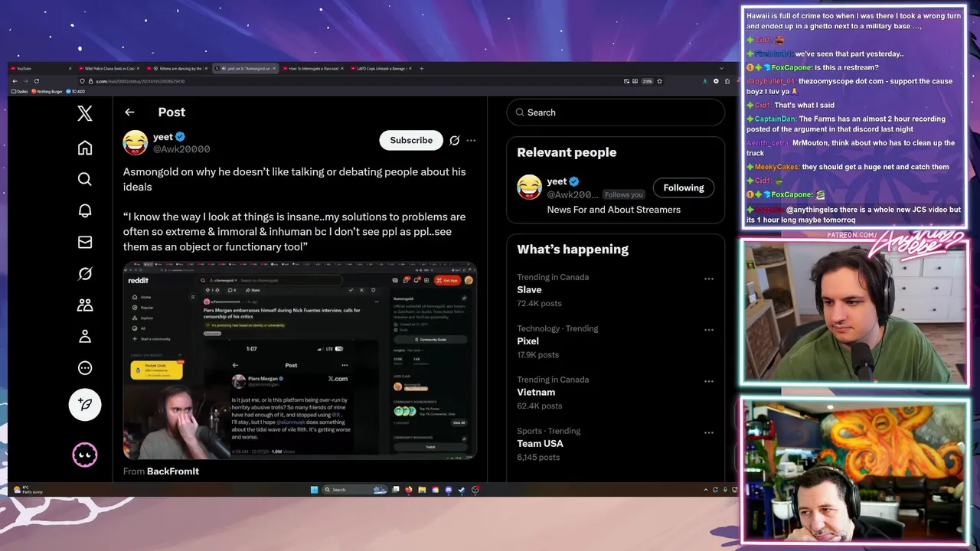Screen dimensions: 980x551
Task: Open Messages envelope icon in sidebar
Action: coord(85,242)
